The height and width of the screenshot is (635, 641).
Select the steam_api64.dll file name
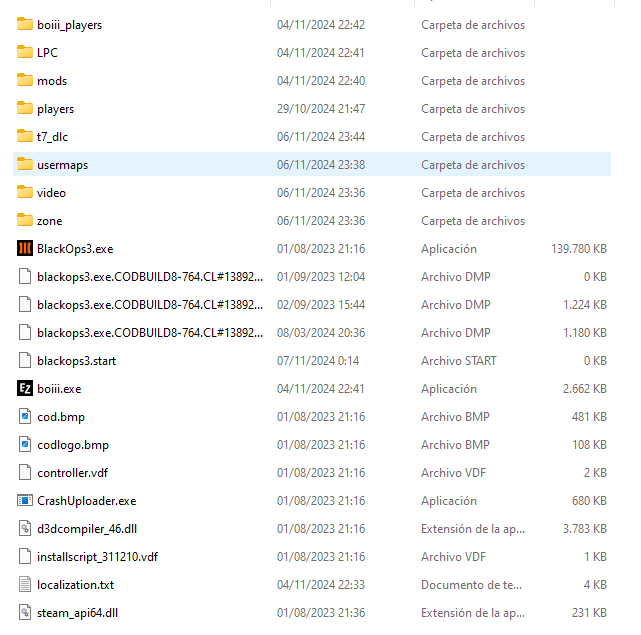tap(78, 613)
